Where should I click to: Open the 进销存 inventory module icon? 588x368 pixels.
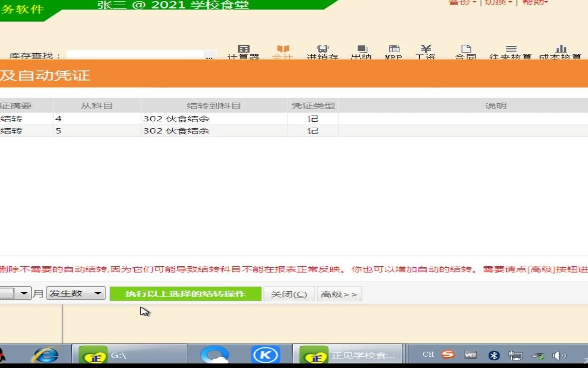pos(323,52)
